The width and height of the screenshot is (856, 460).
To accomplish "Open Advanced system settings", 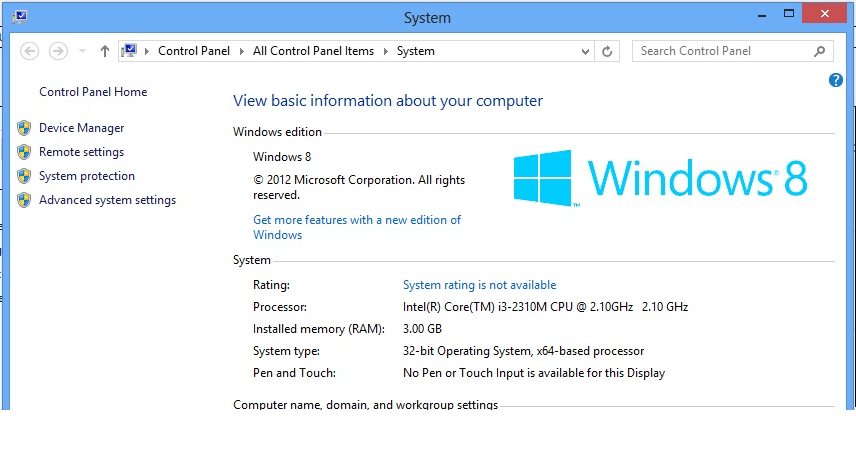I will pos(107,200).
